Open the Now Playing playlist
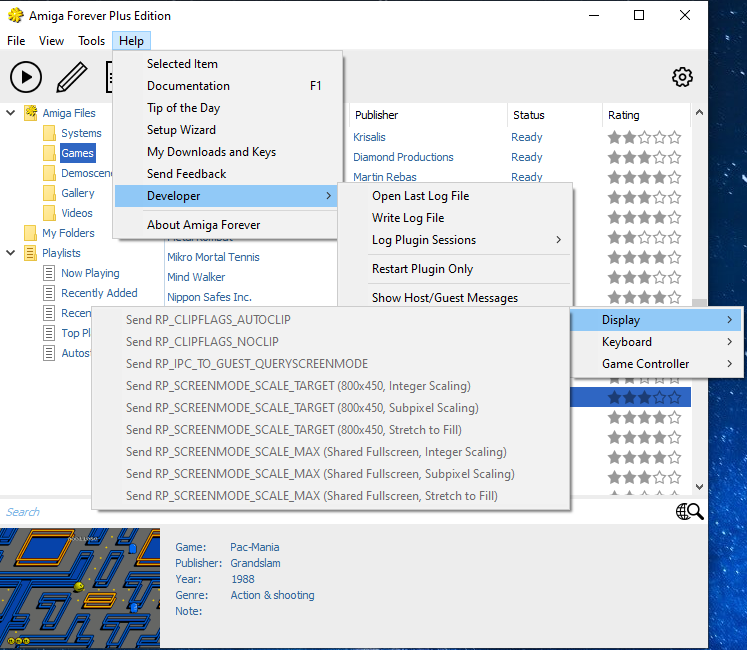 [90, 273]
